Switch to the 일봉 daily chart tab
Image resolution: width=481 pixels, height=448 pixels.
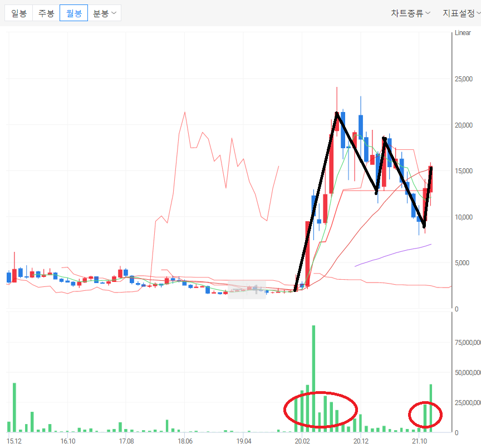pyautogui.click(x=19, y=13)
